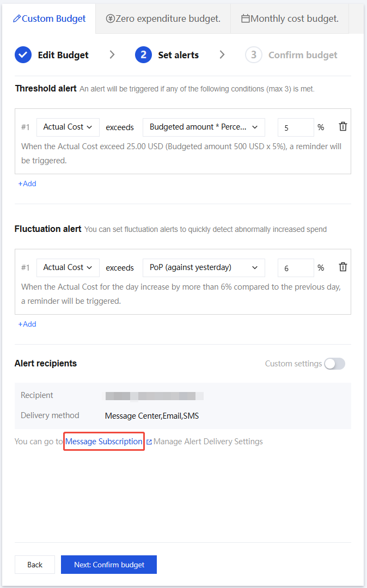The height and width of the screenshot is (588, 367).
Task: Open the PoP (against yesterday) dropdown
Action: click(204, 267)
